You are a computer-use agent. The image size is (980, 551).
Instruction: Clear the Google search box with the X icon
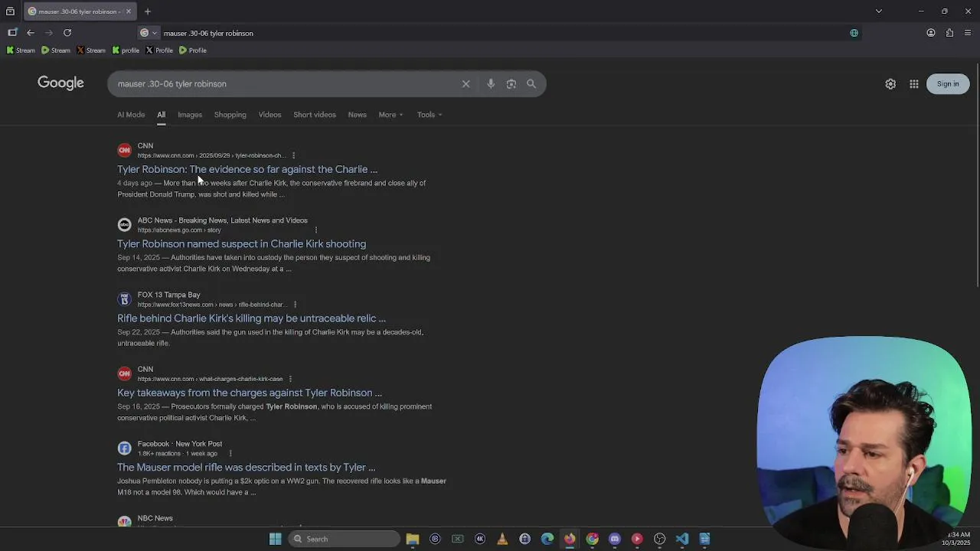tap(465, 84)
